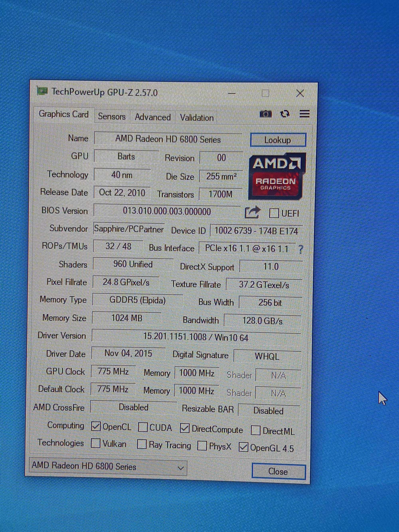
Task: Click the Default Clock row Memory 1000 MHz value
Action: [196, 391]
